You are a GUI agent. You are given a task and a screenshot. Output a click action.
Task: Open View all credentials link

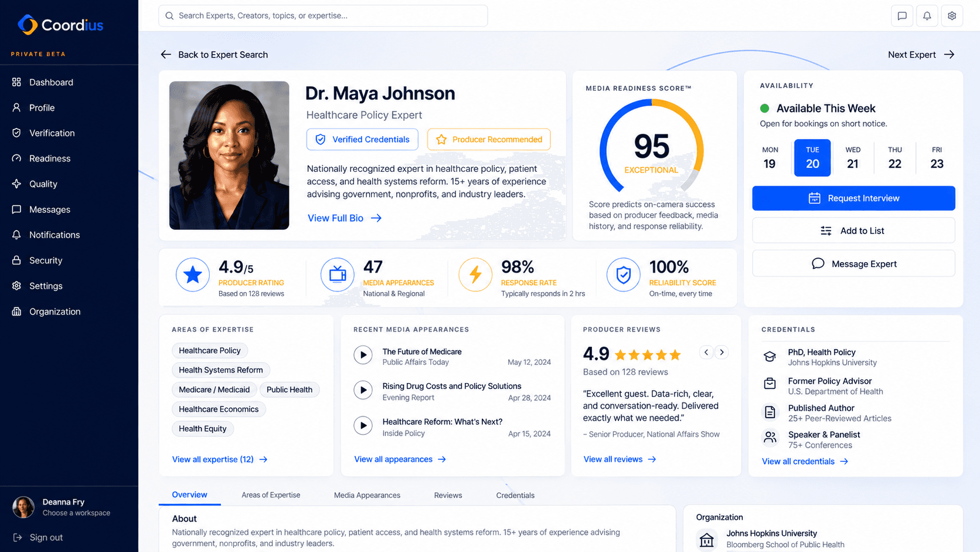point(805,461)
